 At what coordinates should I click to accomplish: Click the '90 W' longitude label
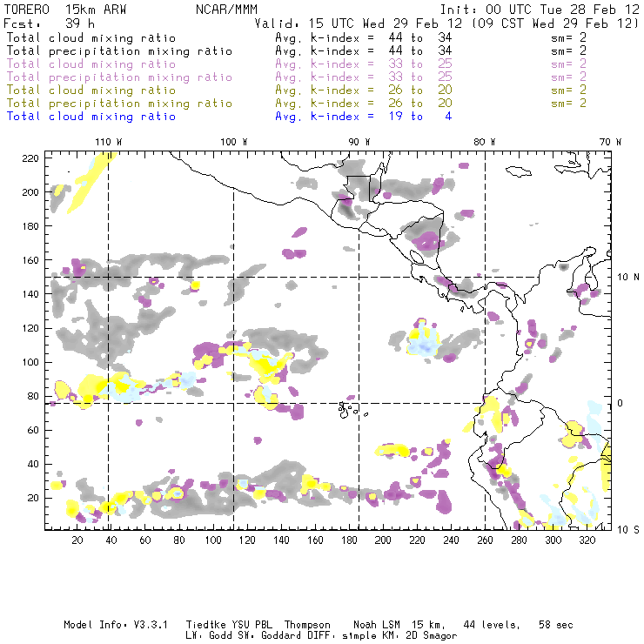[x=359, y=142]
